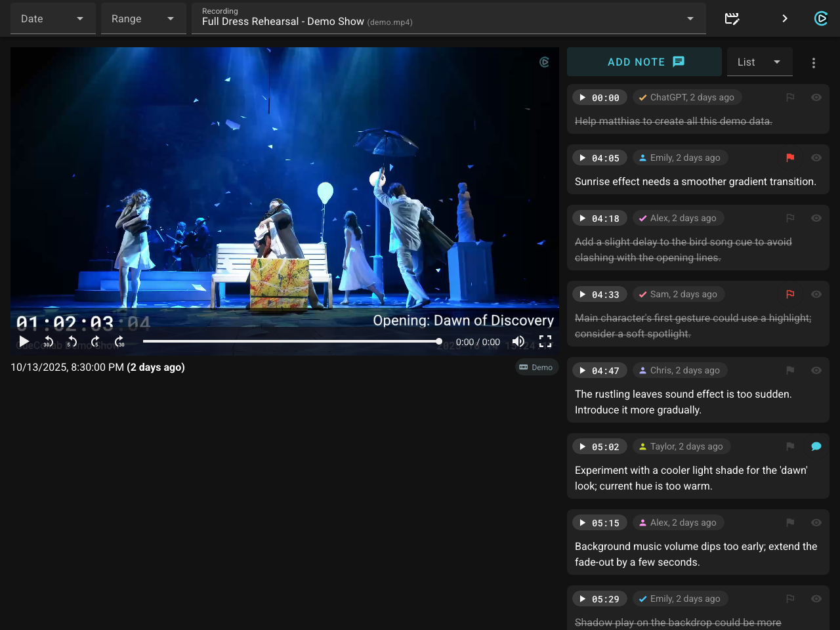Viewport: 840px width, 630px height.
Task: Jump to timestamp 04:18 in Alex's note
Action: [x=599, y=218]
